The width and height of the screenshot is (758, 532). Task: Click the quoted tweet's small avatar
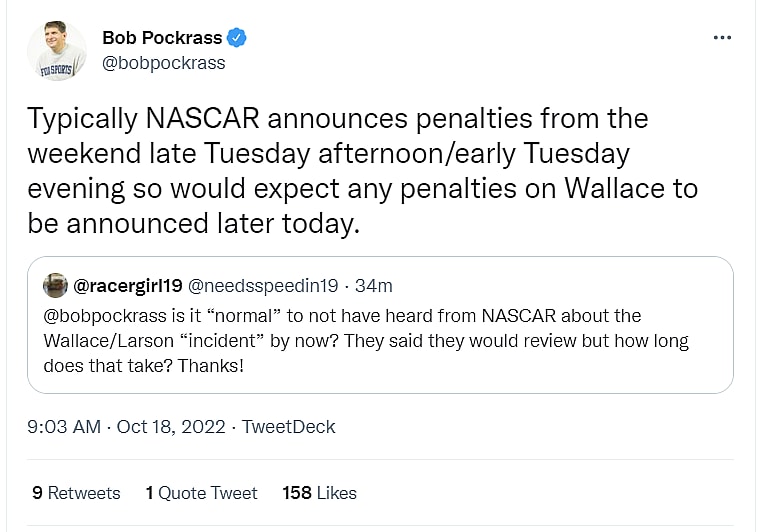(x=55, y=285)
